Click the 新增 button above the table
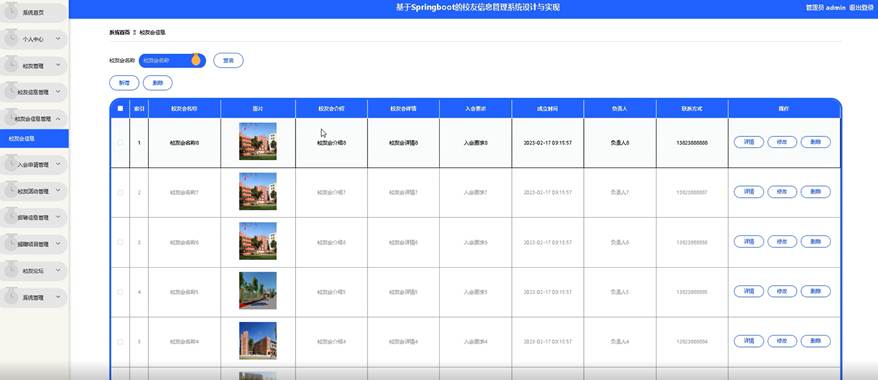Viewport: 878px width, 380px height. pyautogui.click(x=124, y=83)
